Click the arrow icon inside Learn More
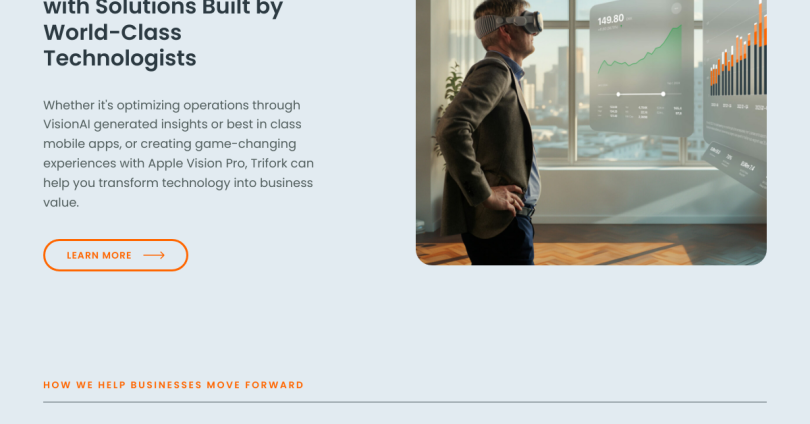 pyautogui.click(x=154, y=255)
